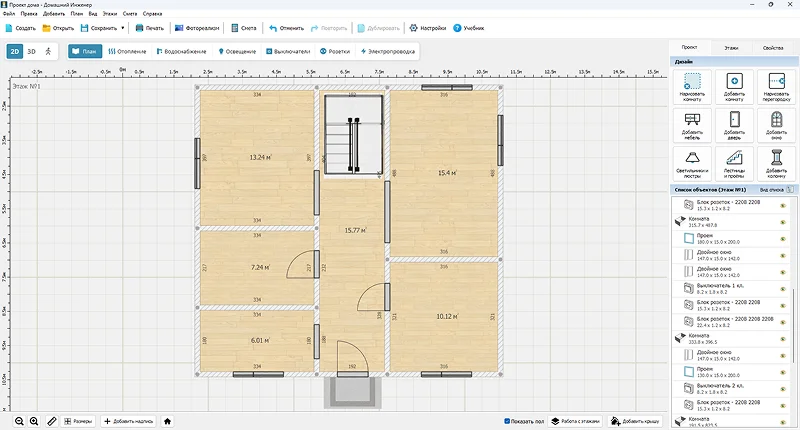Viewport: 800px width, 430px height.
Task: Click the ruler measurement tool icon
Action: (x=51, y=422)
